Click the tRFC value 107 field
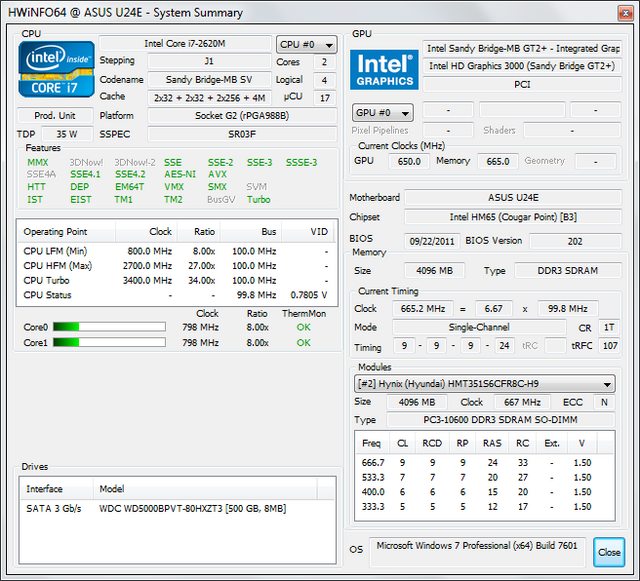640x581 pixels. point(610,346)
